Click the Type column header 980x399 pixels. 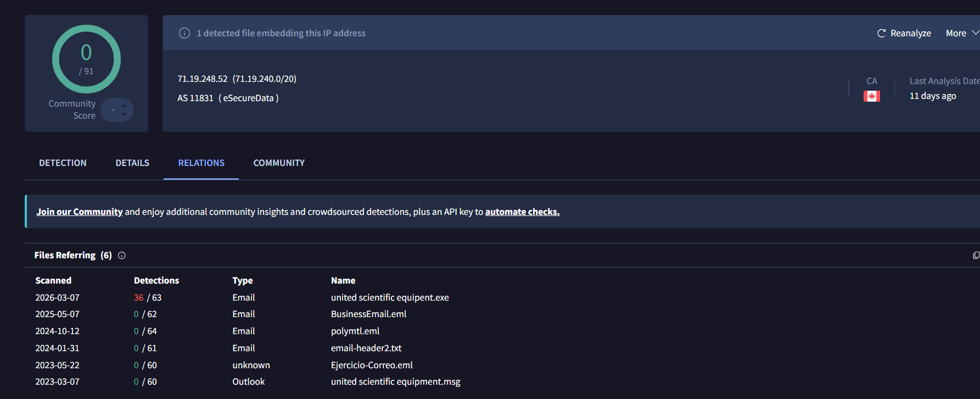pyautogui.click(x=243, y=280)
